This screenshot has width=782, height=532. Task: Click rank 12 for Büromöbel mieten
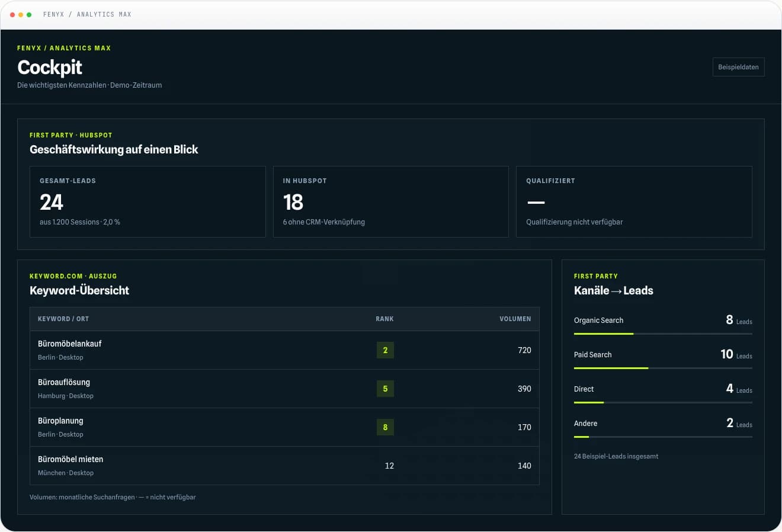389,466
